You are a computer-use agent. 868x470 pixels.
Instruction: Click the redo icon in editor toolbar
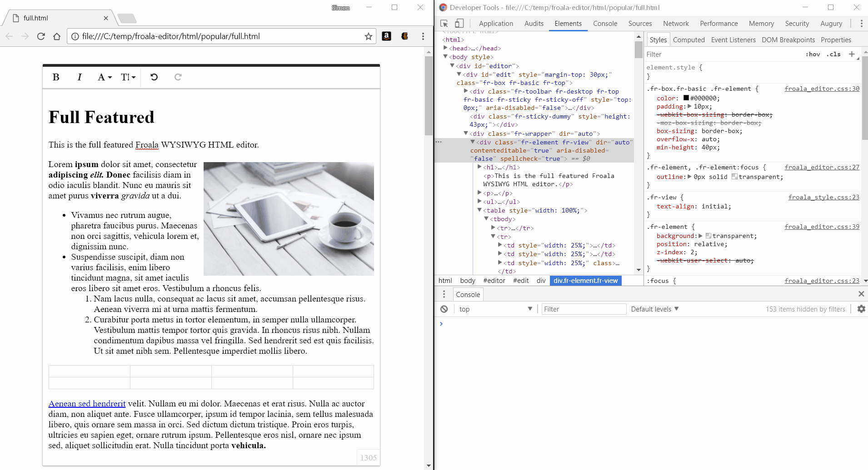pyautogui.click(x=178, y=77)
